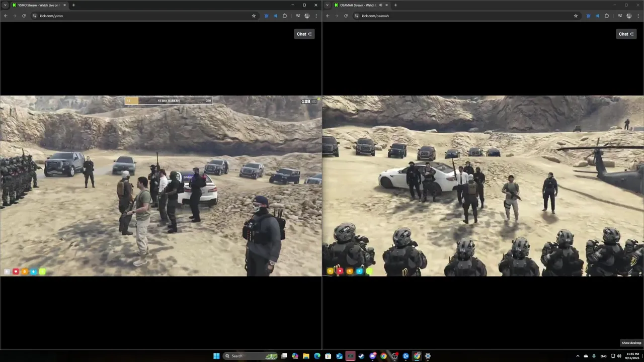Bookmark the kick.com/osamah page with the star
644x362 pixels.
pos(576,16)
